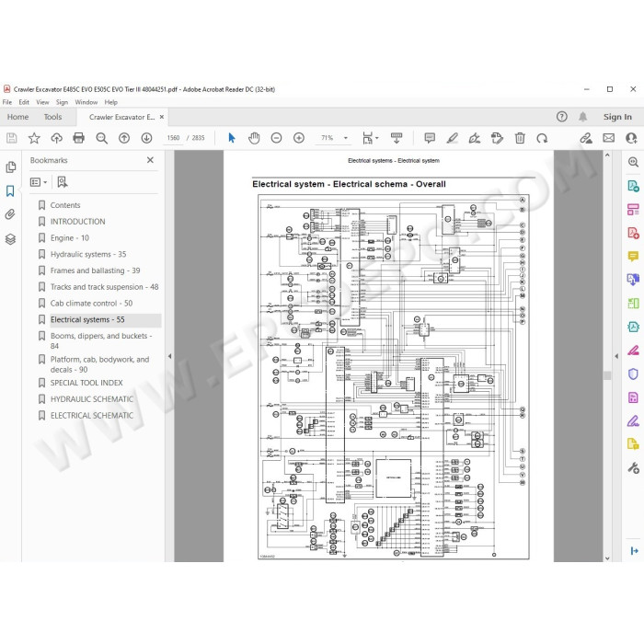Screen dimensions: 644x644
Task: Open notifications bell icon
Action: click(x=582, y=117)
